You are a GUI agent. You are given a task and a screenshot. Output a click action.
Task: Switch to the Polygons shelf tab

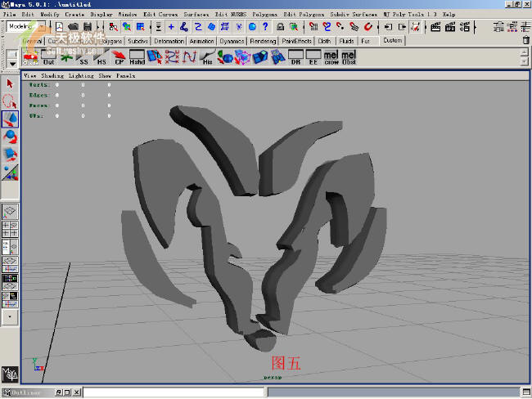tap(110, 40)
